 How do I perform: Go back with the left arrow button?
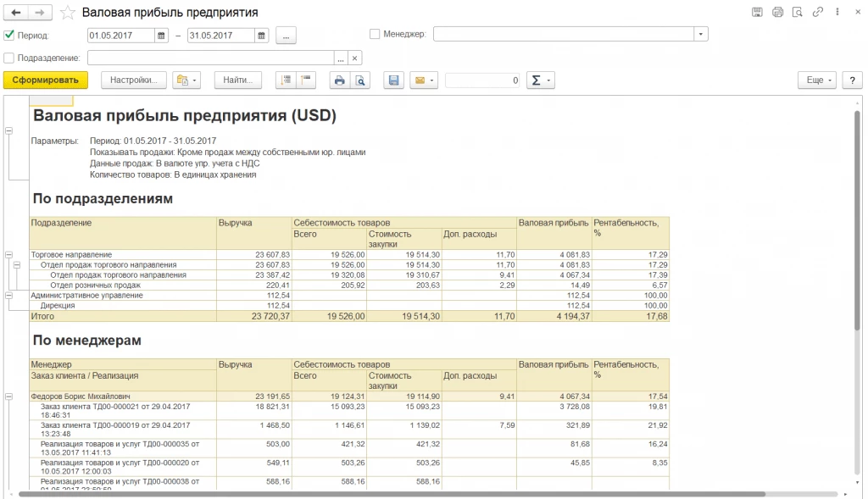16,12
